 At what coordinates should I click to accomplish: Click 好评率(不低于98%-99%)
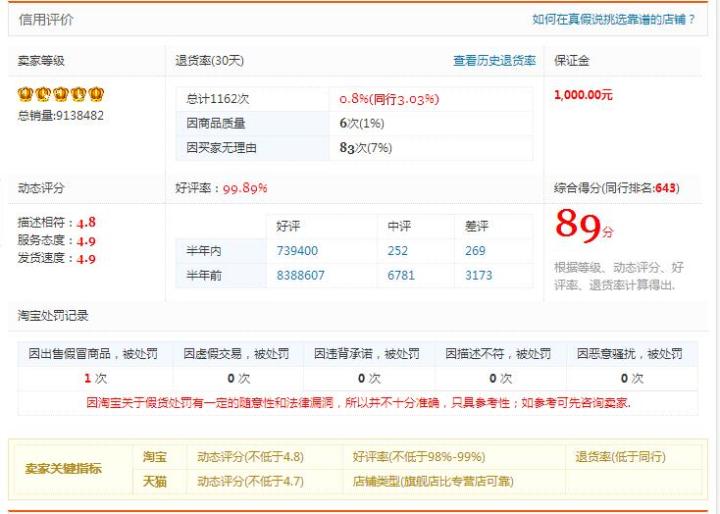(x=419, y=457)
